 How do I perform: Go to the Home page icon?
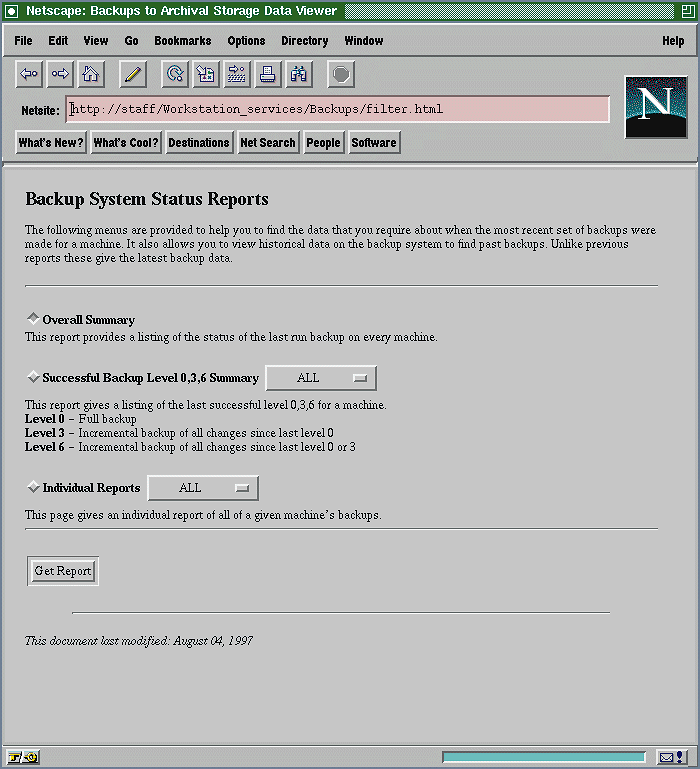tap(90, 74)
